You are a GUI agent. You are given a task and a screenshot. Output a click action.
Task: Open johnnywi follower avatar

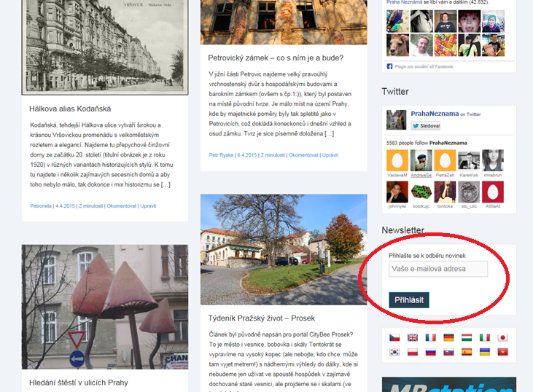[397, 192]
